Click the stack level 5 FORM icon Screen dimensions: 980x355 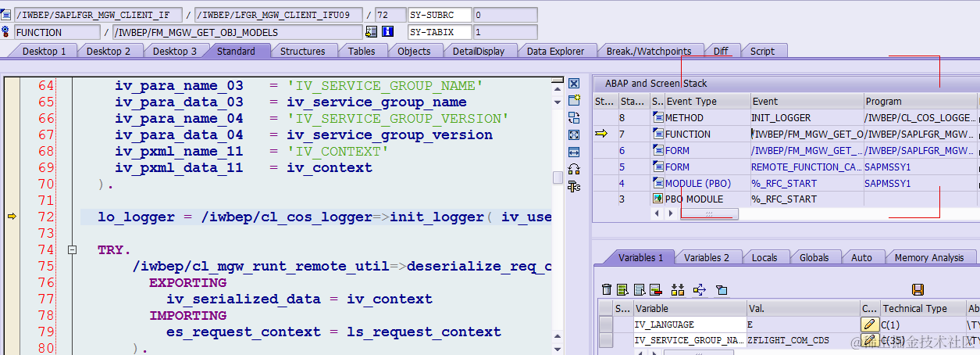[658, 166]
